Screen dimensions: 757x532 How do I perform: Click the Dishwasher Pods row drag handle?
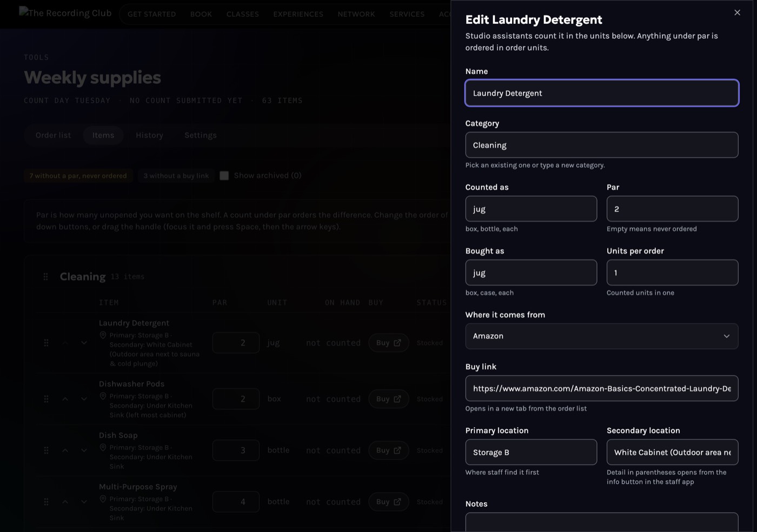46,399
